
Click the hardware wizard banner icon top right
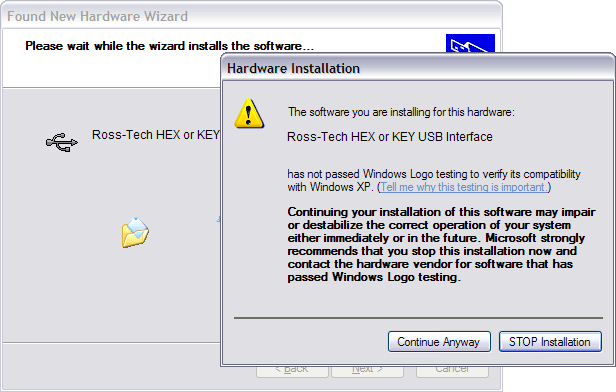(x=470, y=43)
